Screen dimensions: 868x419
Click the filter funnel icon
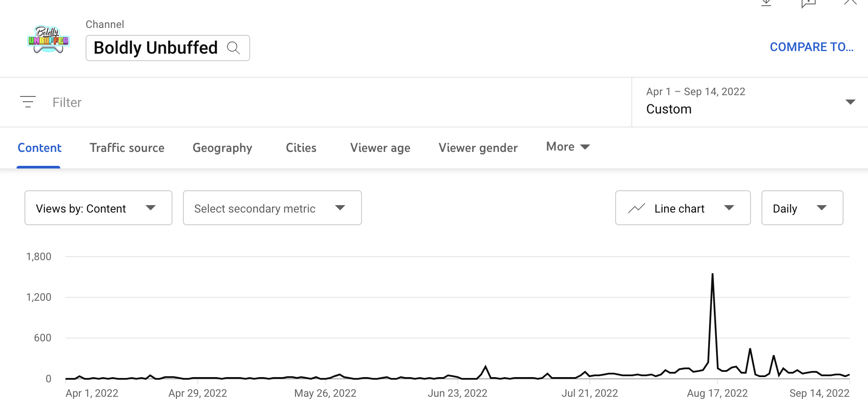click(x=28, y=102)
